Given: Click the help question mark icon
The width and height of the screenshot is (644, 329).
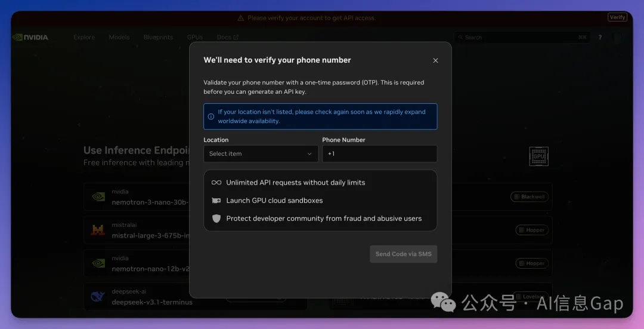Looking at the screenshot, I should point(600,38).
